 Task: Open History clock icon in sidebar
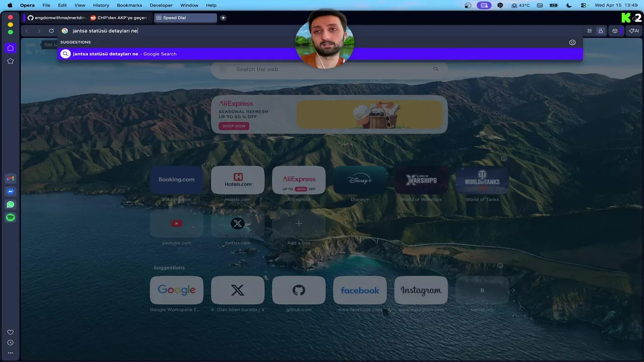[x=10, y=342]
